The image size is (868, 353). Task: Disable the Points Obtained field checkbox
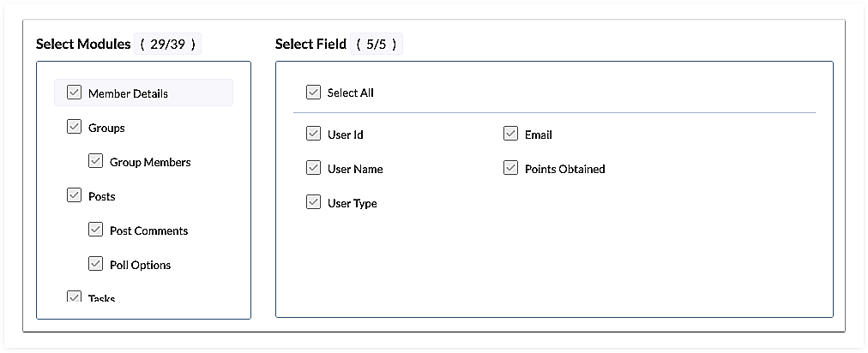point(510,168)
